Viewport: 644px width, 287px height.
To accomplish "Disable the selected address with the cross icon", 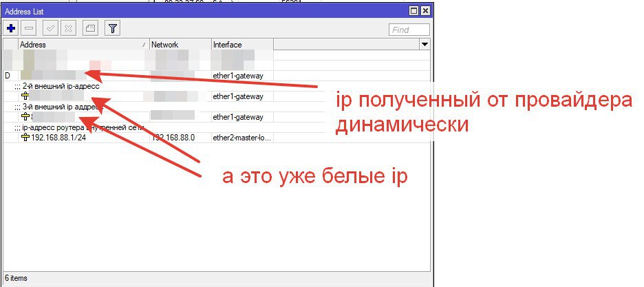I will 69,28.
